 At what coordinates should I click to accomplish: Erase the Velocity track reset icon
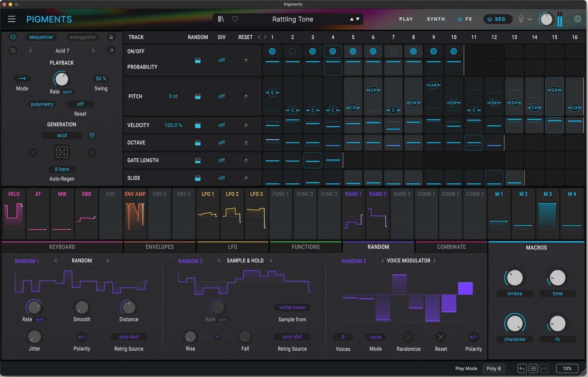(246, 125)
